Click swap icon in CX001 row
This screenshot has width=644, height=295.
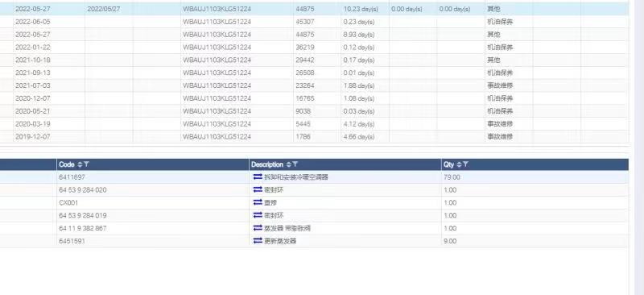click(258, 202)
